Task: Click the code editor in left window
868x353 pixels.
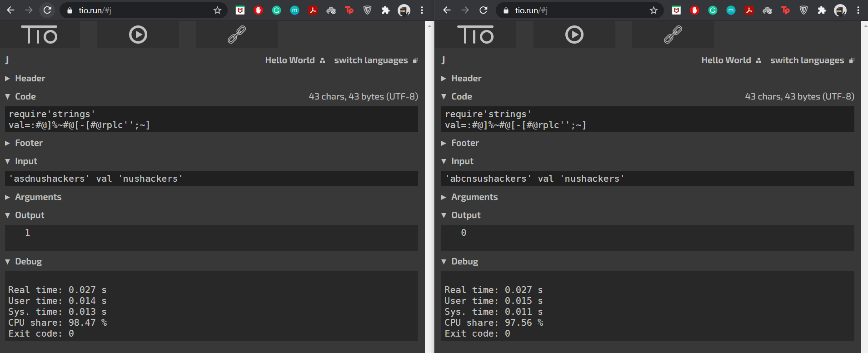Action: (x=211, y=119)
